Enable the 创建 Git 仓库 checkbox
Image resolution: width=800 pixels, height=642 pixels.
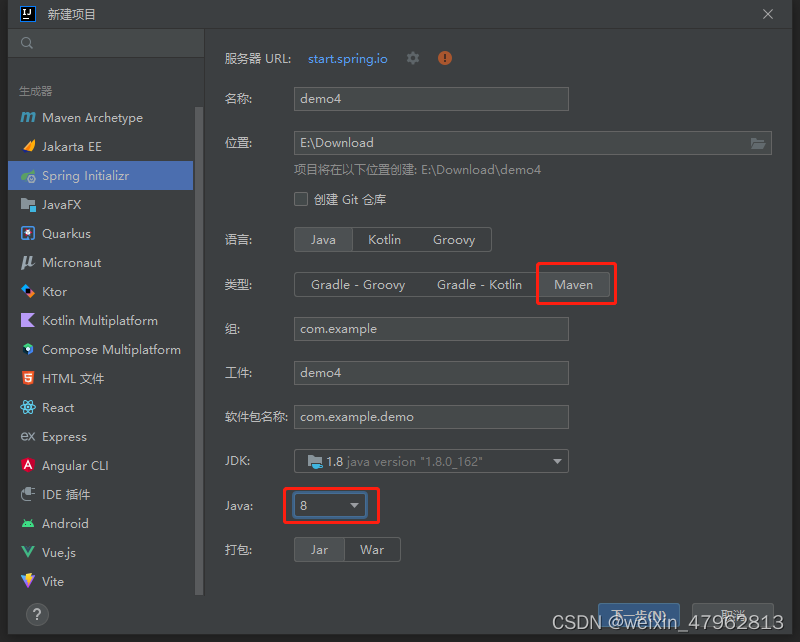[x=300, y=199]
